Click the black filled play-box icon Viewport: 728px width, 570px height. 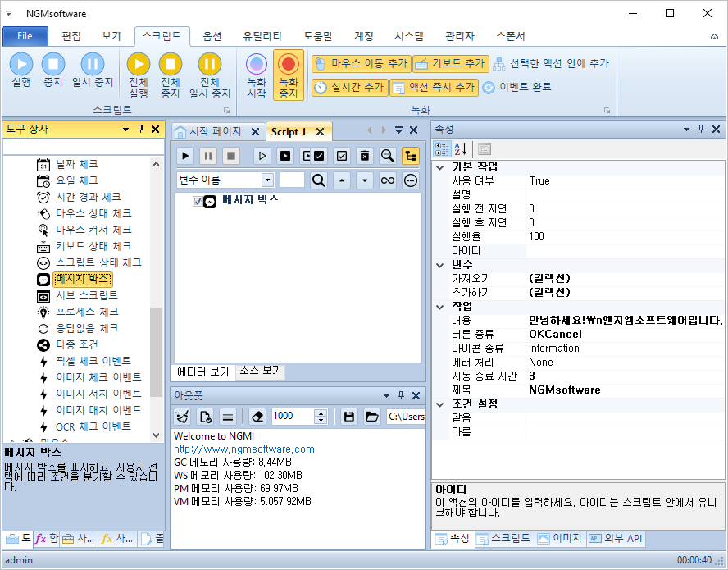285,156
